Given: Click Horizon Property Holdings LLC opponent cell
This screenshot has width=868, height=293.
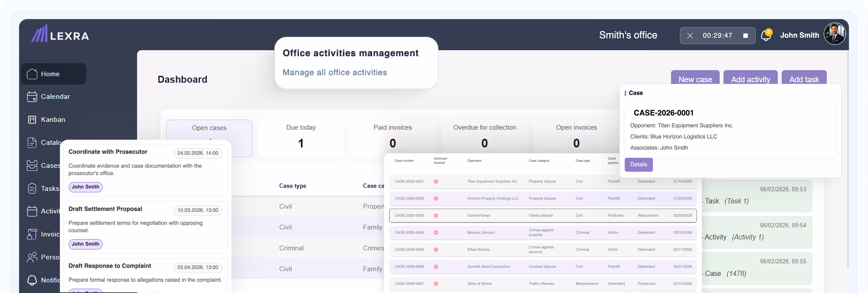Looking at the screenshot, I should tap(493, 199).
